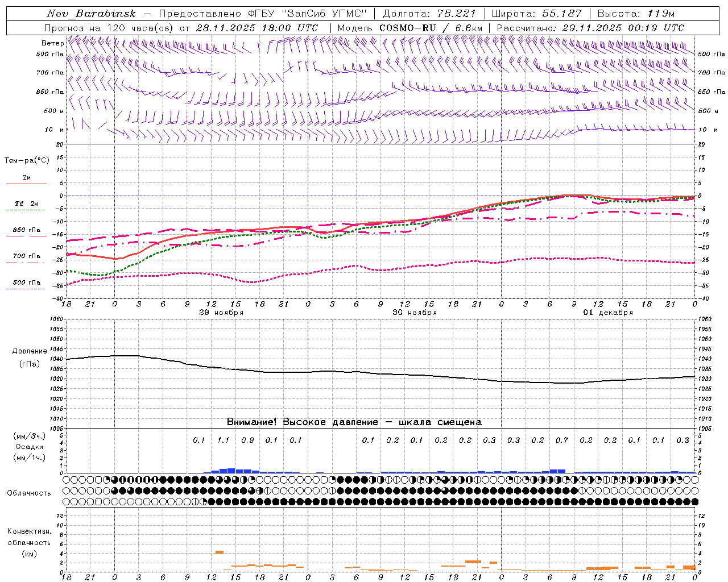Click the (км) unit label under convective cloudiness
This screenshot has height=582, width=728.
[30, 554]
